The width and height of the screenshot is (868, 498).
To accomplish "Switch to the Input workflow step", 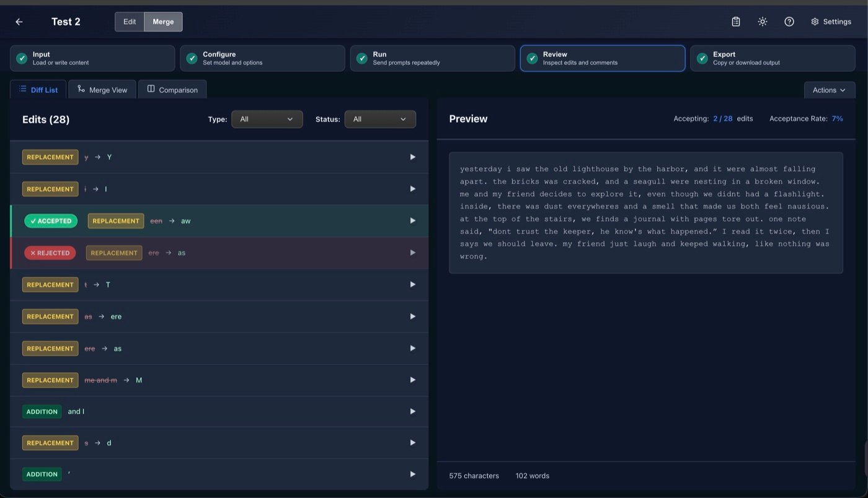I will tap(92, 58).
